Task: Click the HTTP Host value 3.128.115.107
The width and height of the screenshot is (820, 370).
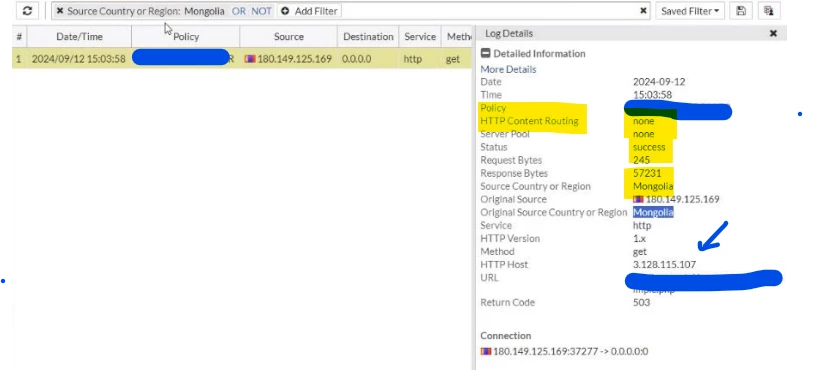Action: pos(664,265)
